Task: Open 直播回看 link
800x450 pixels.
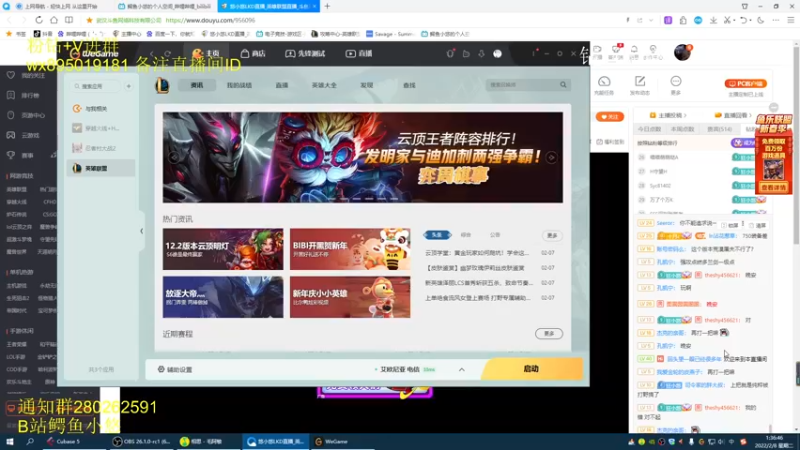Action: coord(733,115)
